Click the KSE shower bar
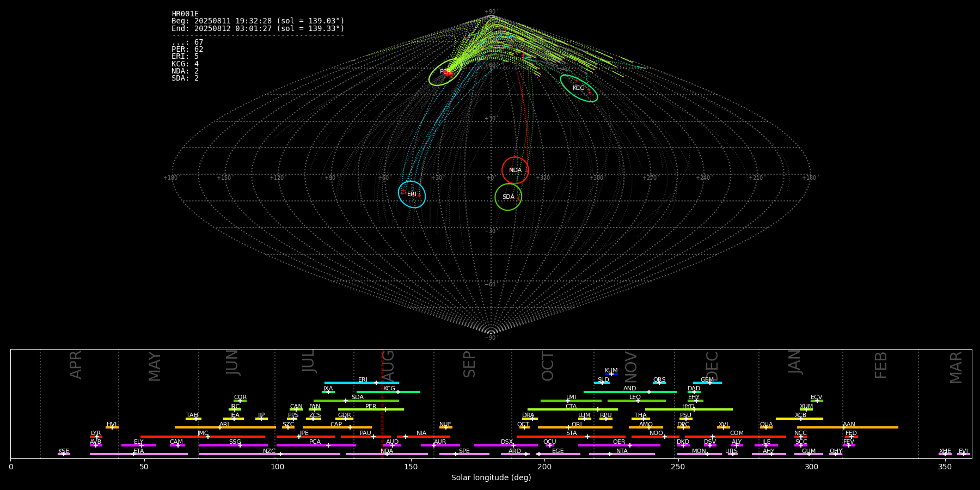 click(64, 454)
